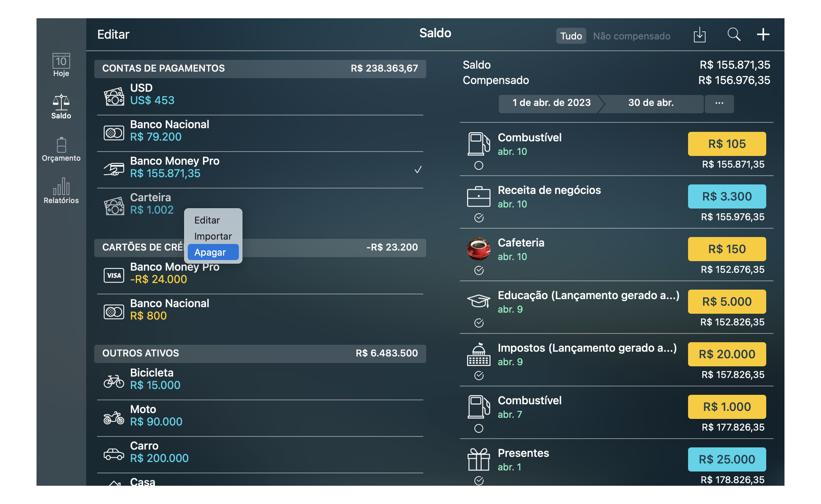The height and width of the screenshot is (504, 821).
Task: Click the R$ 105 amount button
Action: (727, 144)
